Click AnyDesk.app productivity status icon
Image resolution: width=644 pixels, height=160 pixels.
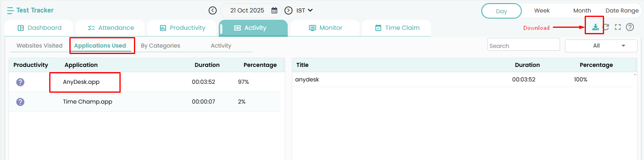click(x=20, y=82)
